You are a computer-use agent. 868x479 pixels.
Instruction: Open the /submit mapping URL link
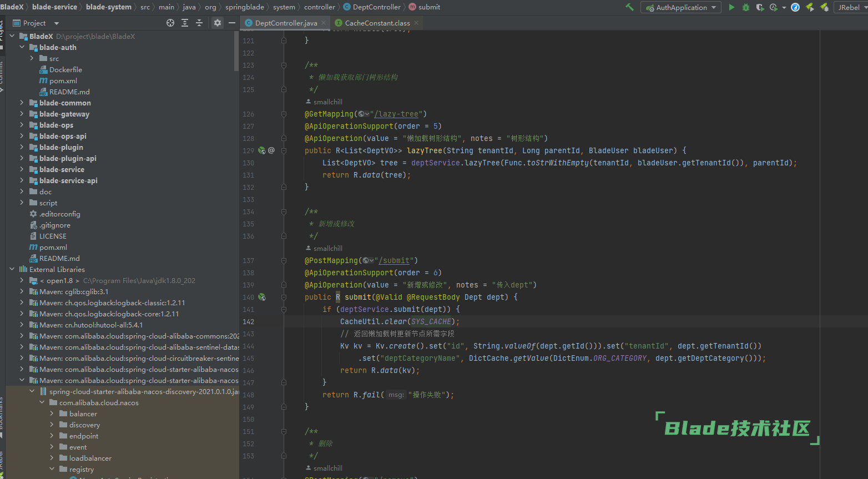click(x=395, y=260)
